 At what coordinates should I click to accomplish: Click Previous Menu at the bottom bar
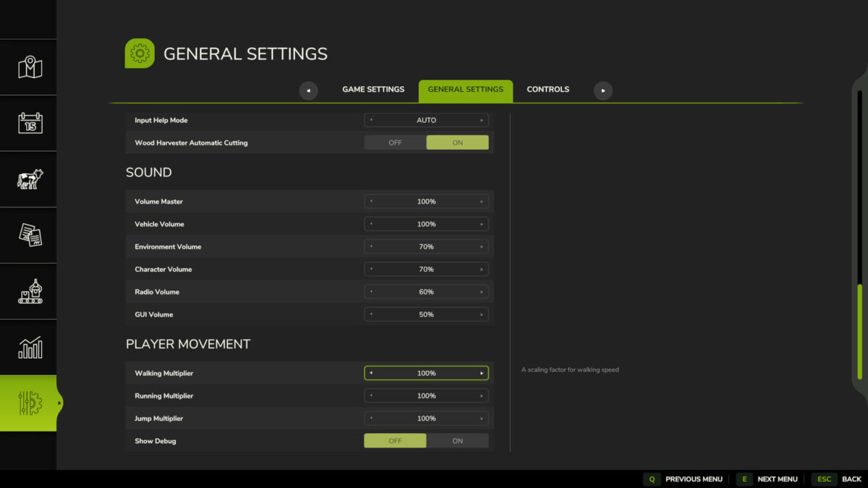tap(684, 479)
